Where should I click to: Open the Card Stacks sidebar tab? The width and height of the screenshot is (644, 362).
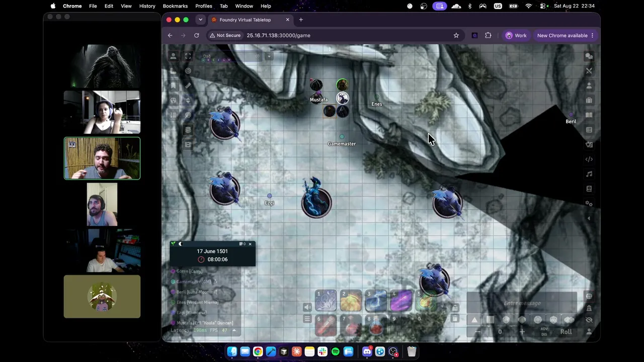[x=589, y=144]
